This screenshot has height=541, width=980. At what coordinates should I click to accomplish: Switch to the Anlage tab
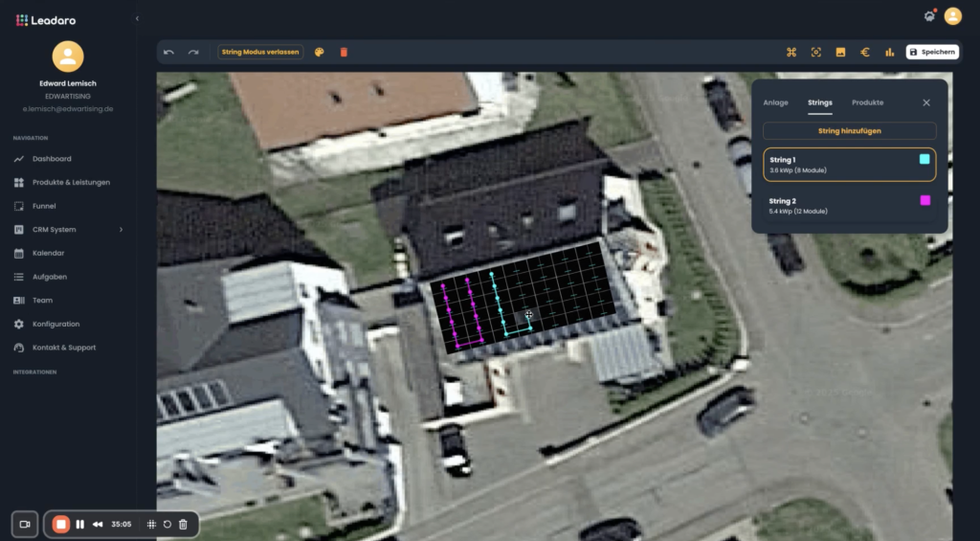[x=775, y=102]
